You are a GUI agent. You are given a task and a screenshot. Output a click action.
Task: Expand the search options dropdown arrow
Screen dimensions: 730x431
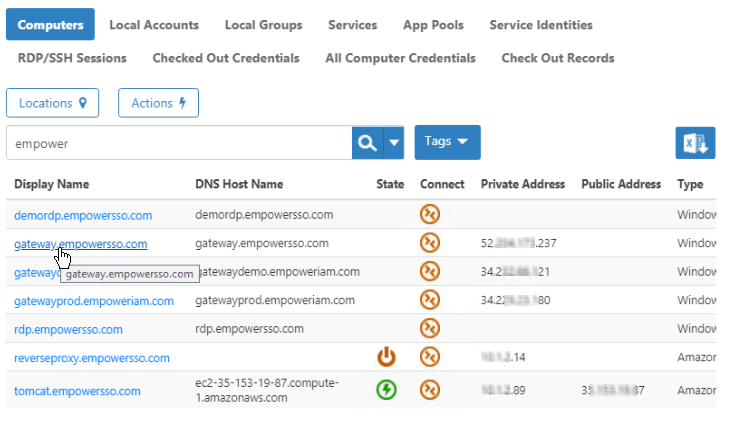coord(394,143)
